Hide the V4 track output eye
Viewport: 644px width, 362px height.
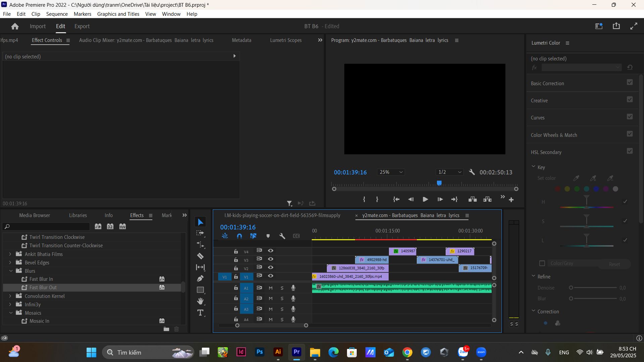[270, 251]
